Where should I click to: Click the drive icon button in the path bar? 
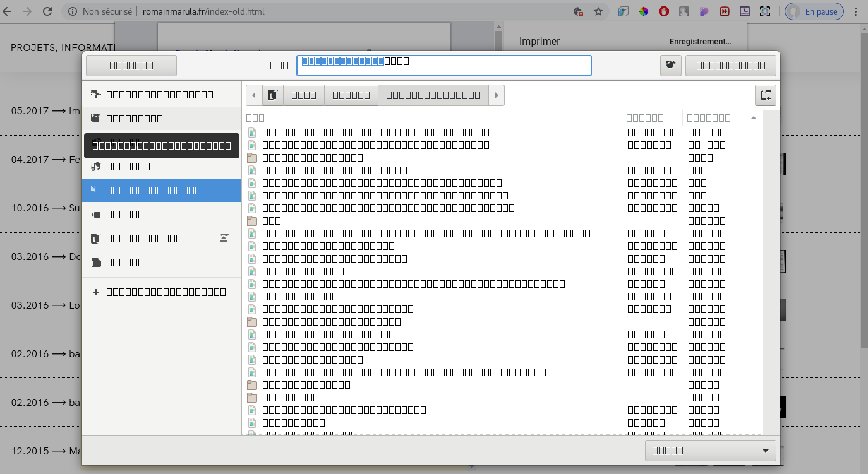273,95
